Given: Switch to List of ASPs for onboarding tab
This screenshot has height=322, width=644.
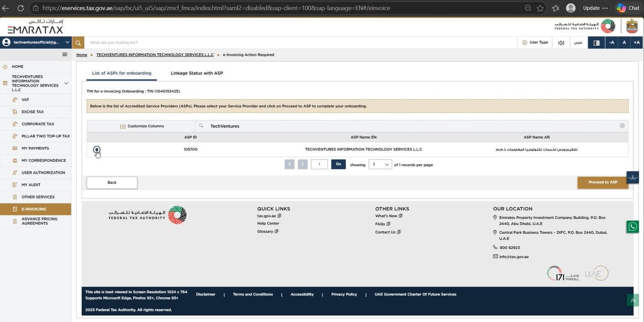Looking at the screenshot, I should pyautogui.click(x=121, y=73).
